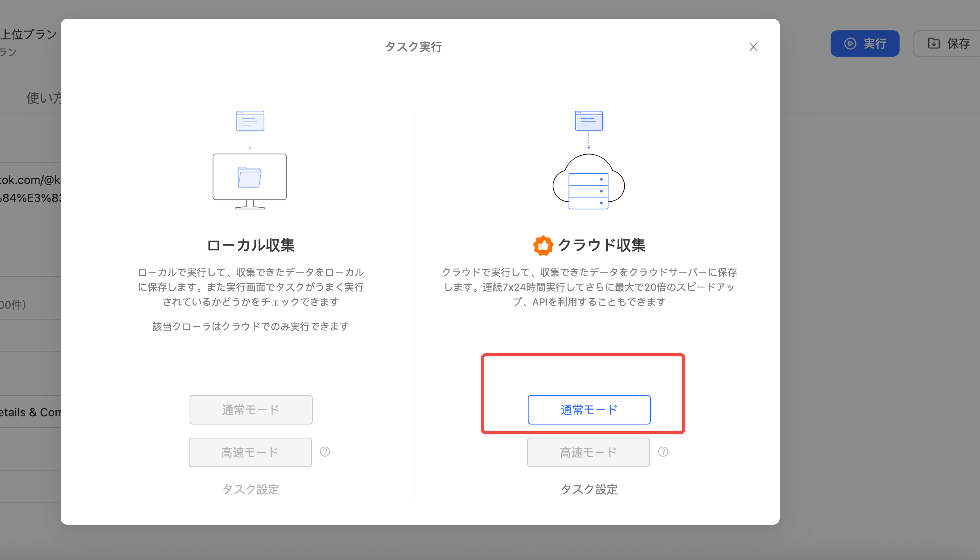Screen dimensions: 980x560
Task: Click local 高速モード button
Action: pyautogui.click(x=250, y=452)
